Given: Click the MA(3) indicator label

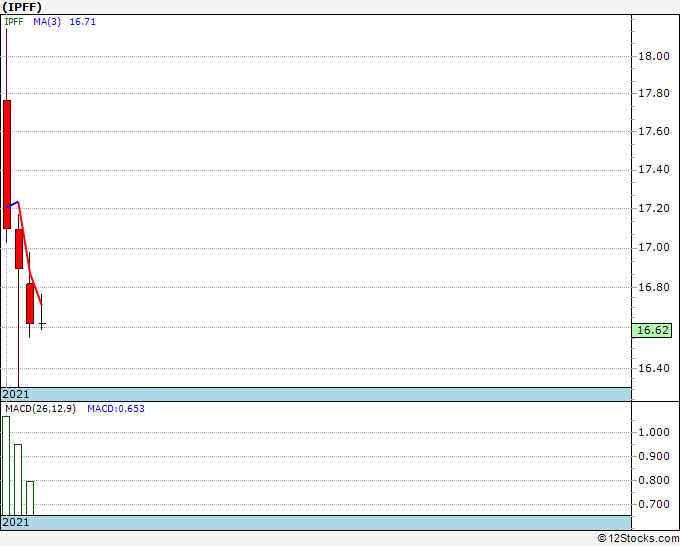Looking at the screenshot, I should coord(47,22).
